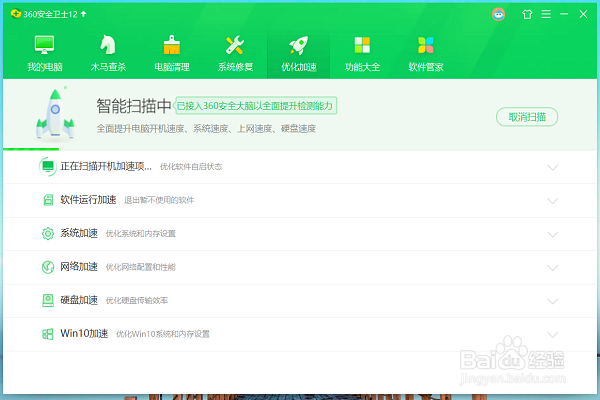600x400 pixels.
Task: Click the 软件运行加速 row icon
Action: [48, 200]
